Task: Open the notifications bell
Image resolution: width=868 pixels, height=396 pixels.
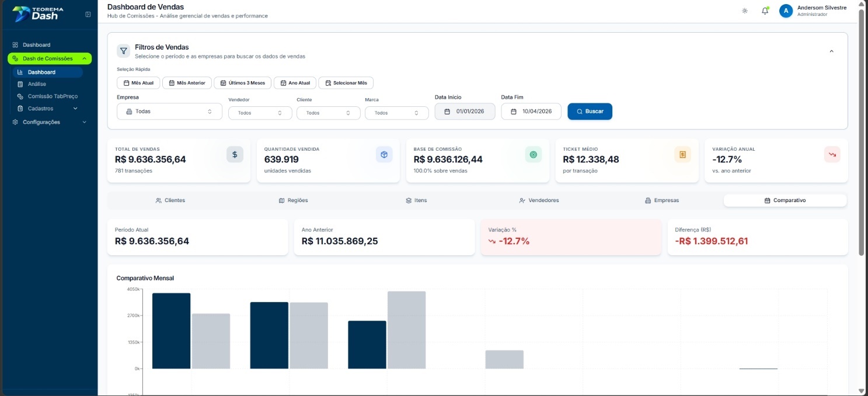Action: (x=765, y=11)
